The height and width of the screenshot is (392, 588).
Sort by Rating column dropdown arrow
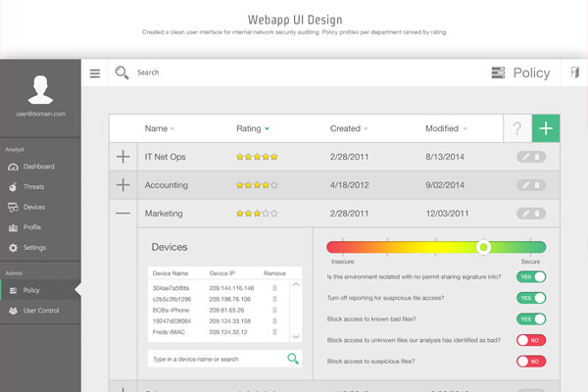click(267, 129)
